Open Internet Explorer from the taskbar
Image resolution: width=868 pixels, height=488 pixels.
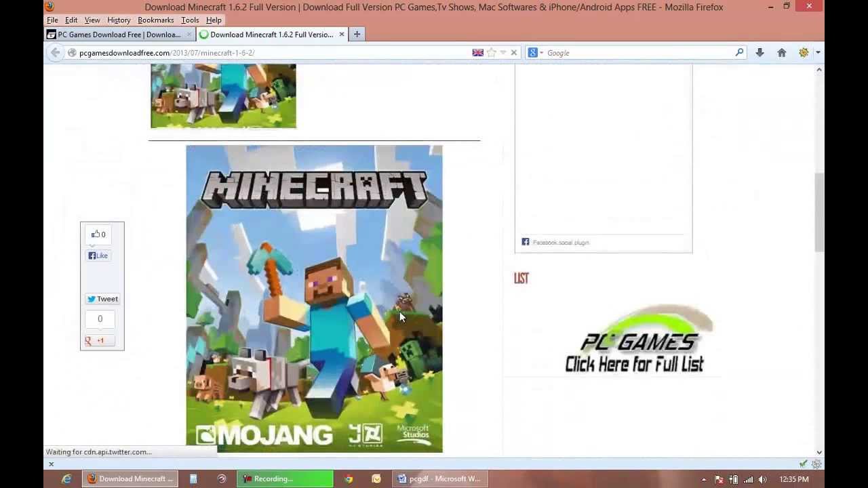pyautogui.click(x=66, y=479)
